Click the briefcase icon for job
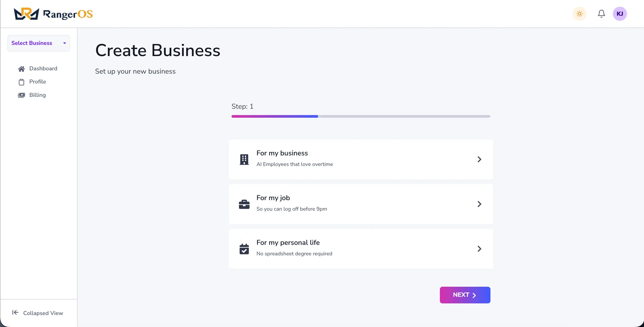 (244, 204)
